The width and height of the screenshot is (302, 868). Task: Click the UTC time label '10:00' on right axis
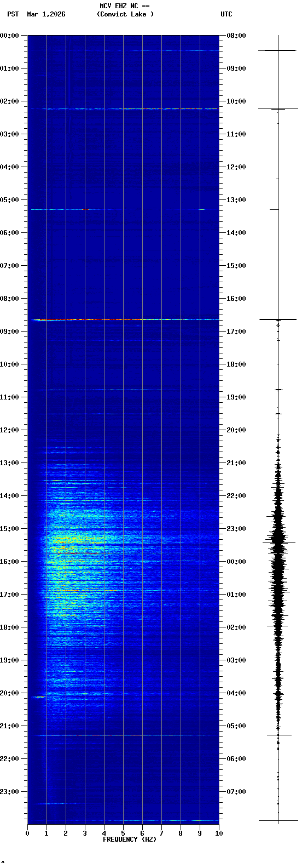click(x=236, y=101)
